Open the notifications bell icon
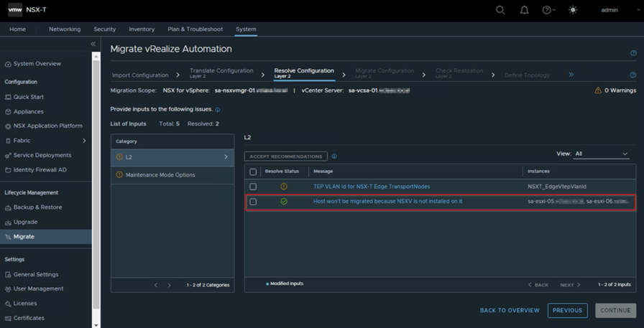Viewport: 644px width, 328px height. (x=524, y=10)
